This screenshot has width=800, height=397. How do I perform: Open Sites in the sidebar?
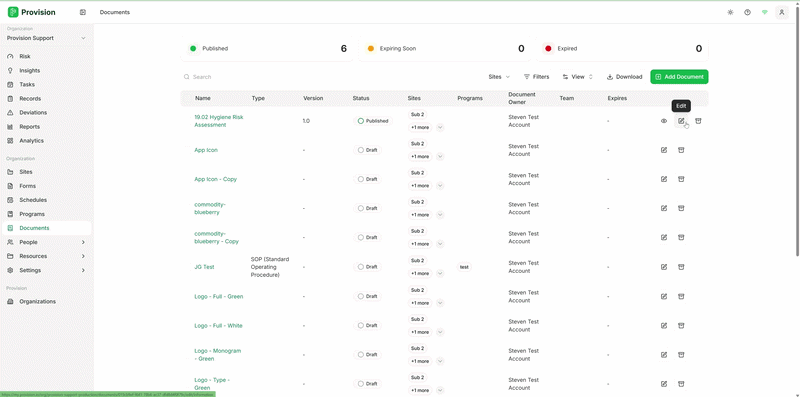click(x=46, y=172)
